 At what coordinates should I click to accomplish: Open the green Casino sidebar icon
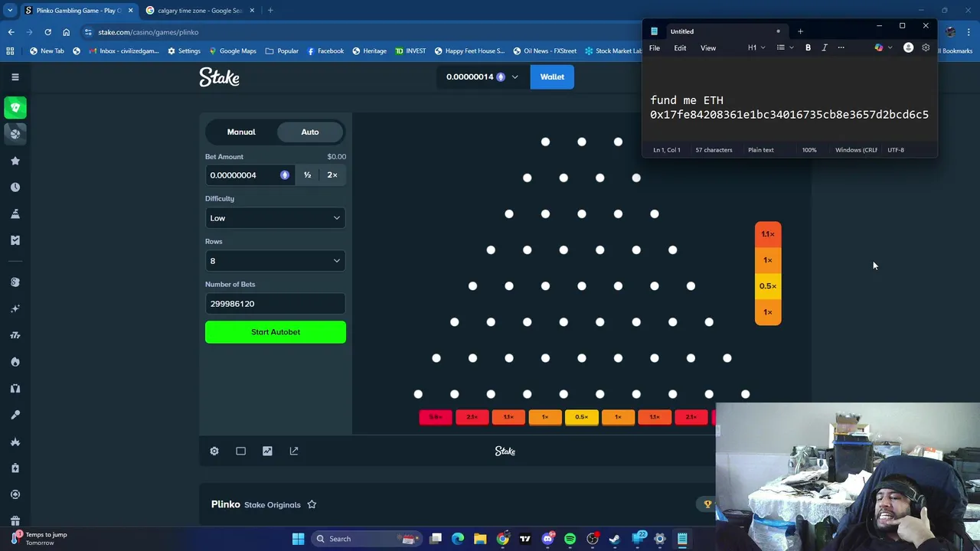tap(15, 107)
